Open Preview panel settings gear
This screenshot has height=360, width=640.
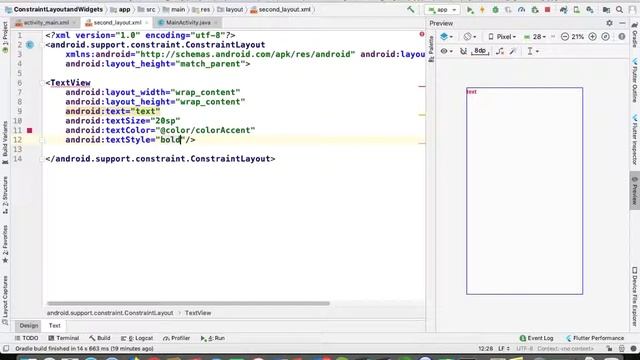point(609,23)
